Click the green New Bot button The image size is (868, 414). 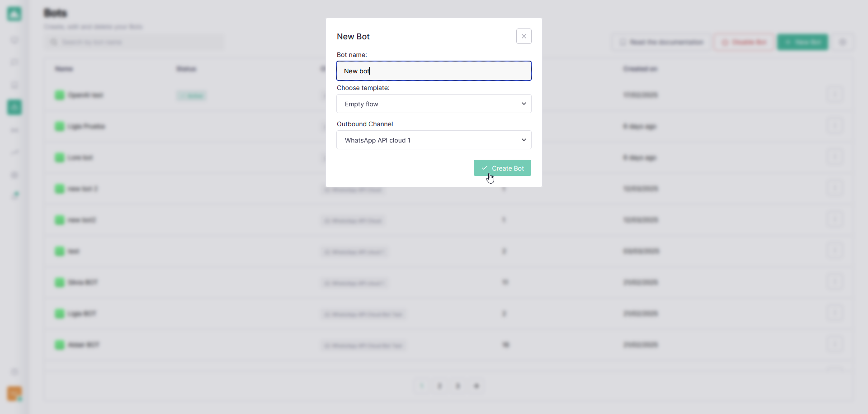click(x=802, y=42)
